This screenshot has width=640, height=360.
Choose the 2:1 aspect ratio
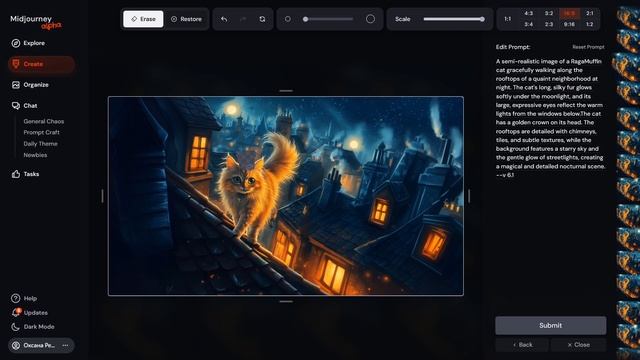click(590, 13)
